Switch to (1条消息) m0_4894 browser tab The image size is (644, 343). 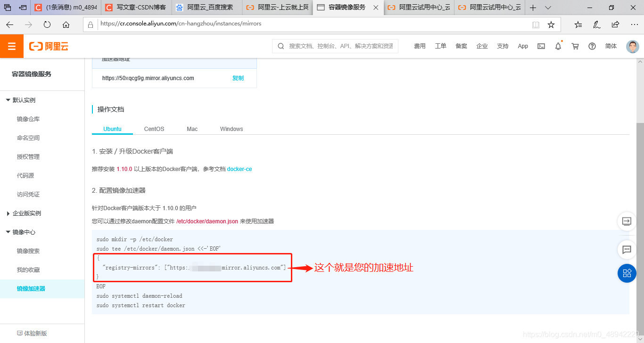65,8
